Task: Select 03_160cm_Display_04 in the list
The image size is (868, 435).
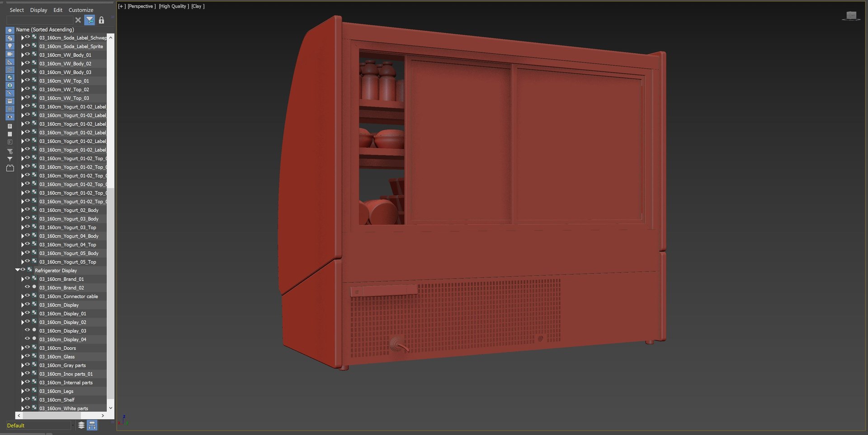Action: 63,340
